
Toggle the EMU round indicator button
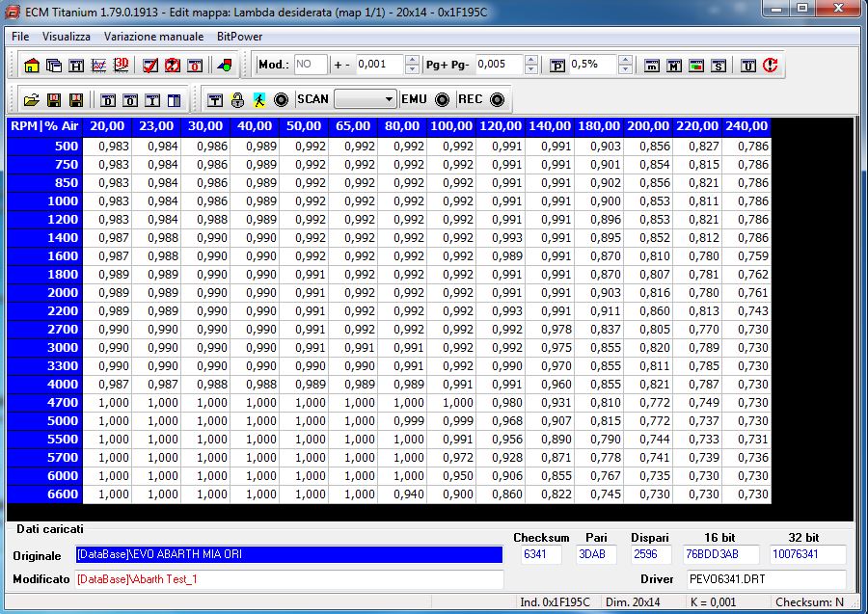[x=442, y=99]
